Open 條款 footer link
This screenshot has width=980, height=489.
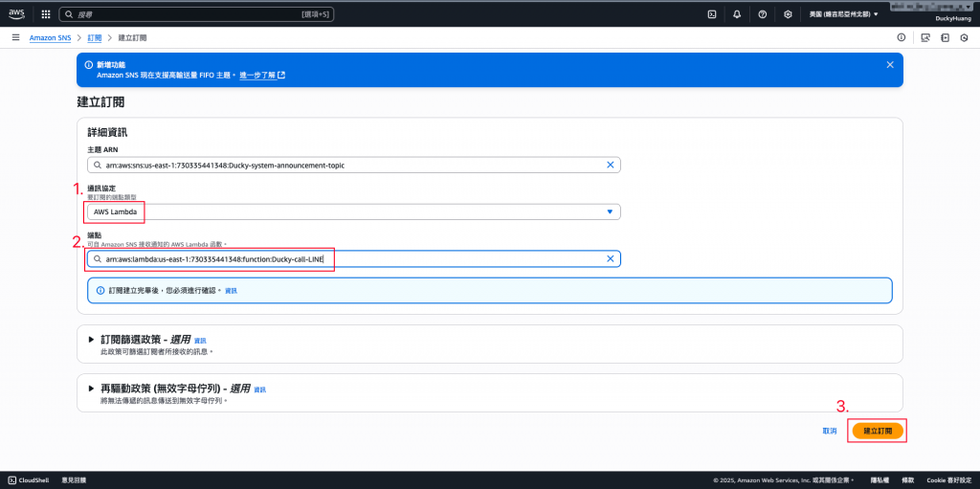pos(908,480)
